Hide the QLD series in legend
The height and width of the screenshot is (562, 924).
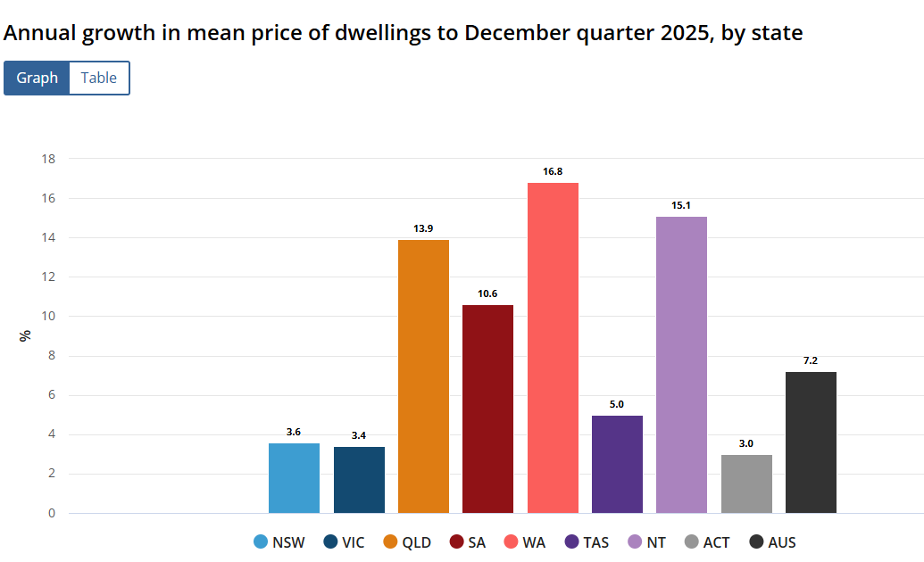[x=408, y=541]
